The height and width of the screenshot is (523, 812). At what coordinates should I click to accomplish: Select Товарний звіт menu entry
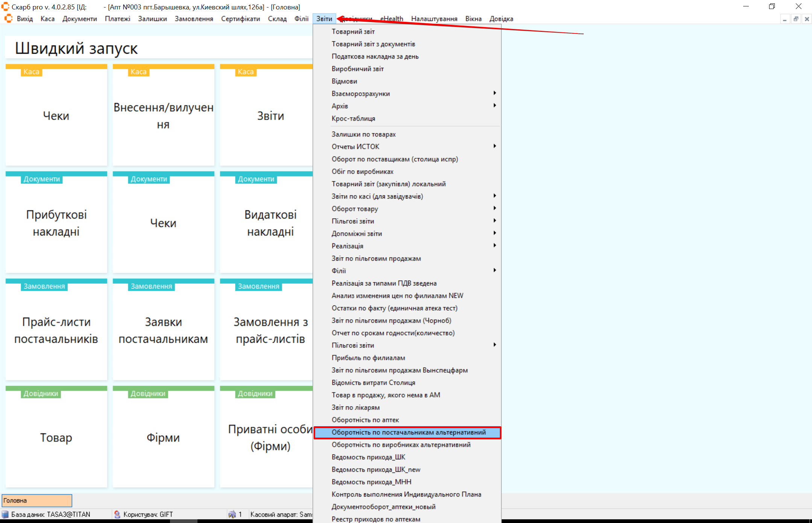click(x=353, y=32)
